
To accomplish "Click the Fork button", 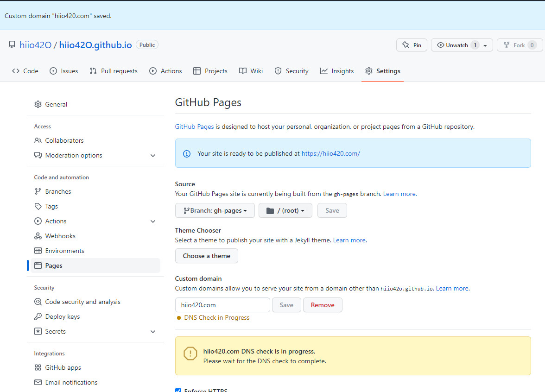I will 520,45.
